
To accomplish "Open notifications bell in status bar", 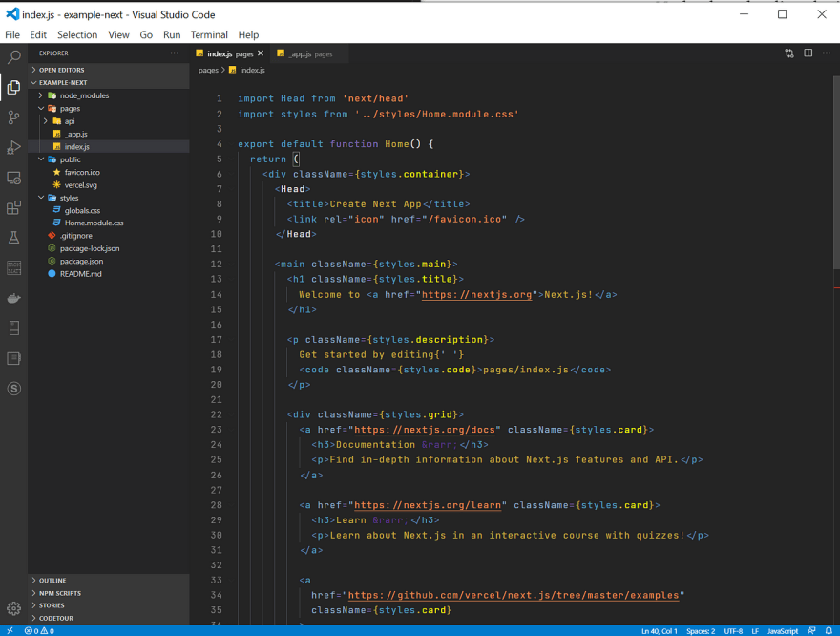I will 829,630.
